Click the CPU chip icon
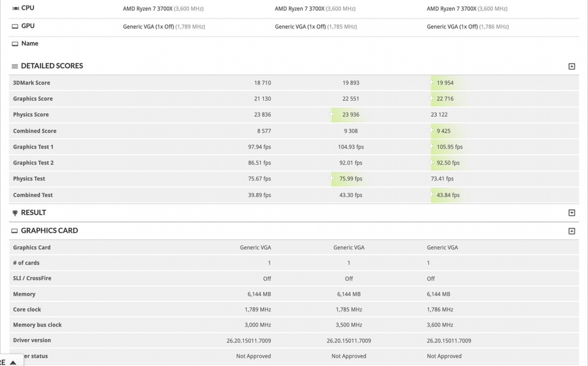The image size is (588, 366). click(15, 8)
